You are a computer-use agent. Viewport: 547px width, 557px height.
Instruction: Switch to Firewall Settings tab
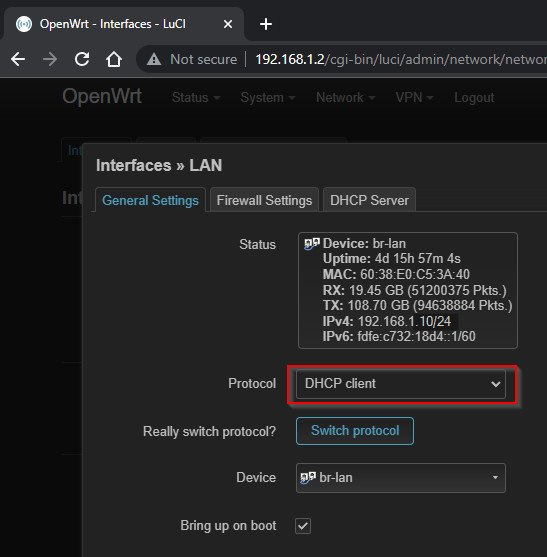[264, 200]
